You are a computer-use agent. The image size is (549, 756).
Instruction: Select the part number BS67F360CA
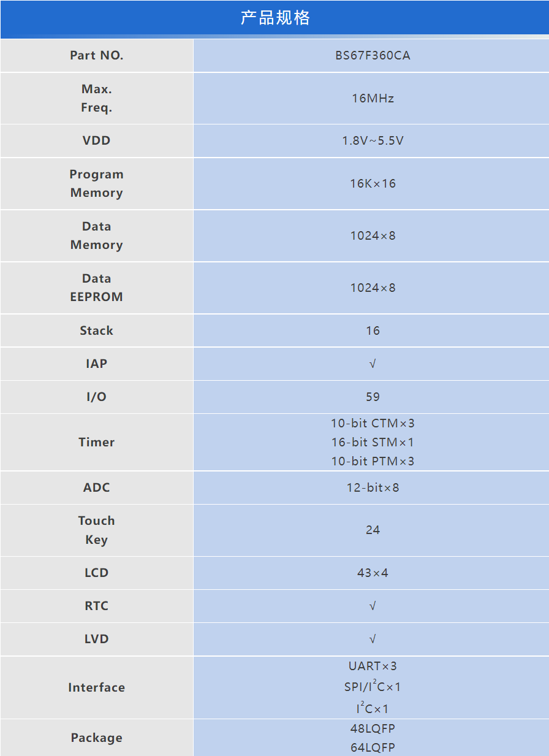373,56
